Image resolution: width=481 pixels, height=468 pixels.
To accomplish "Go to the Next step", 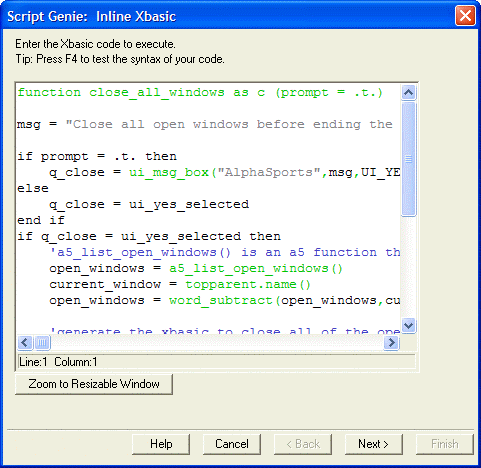I will (x=374, y=444).
